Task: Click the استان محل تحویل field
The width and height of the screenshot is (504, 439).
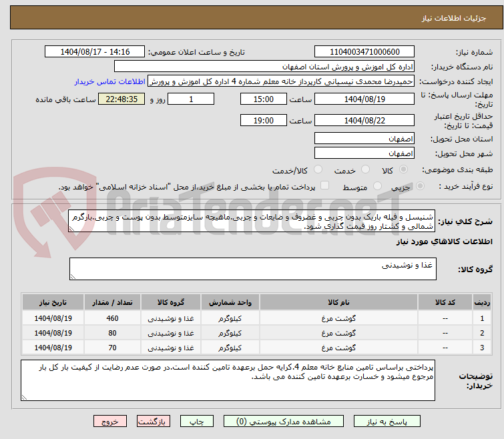Action: pos(364,139)
